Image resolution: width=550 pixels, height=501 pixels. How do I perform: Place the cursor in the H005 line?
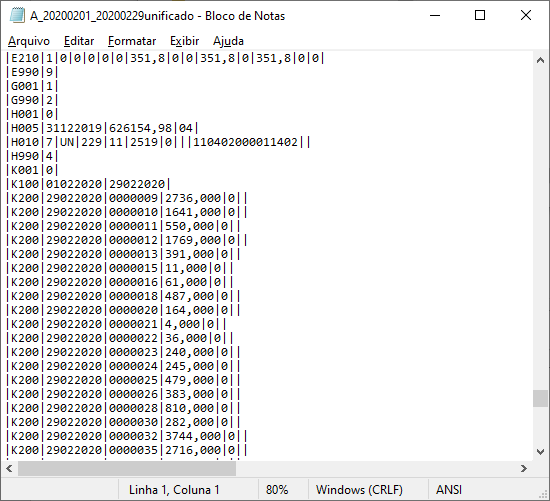(x=102, y=128)
